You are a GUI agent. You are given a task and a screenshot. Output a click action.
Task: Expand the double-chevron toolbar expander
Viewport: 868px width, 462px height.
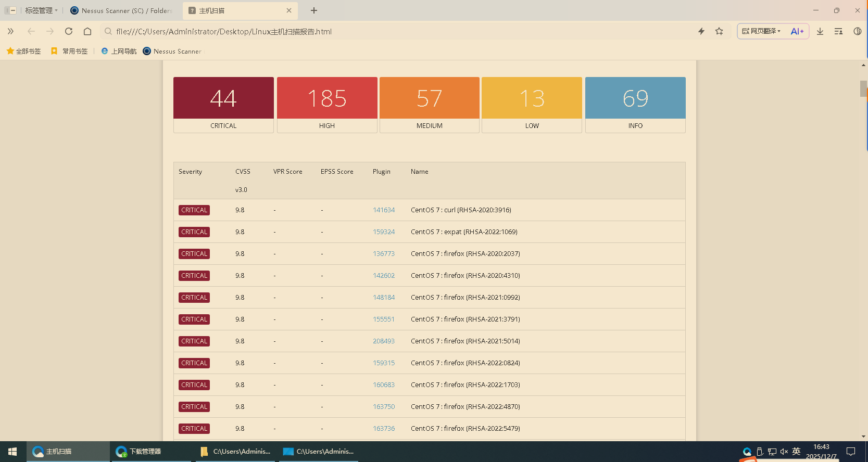[10, 31]
